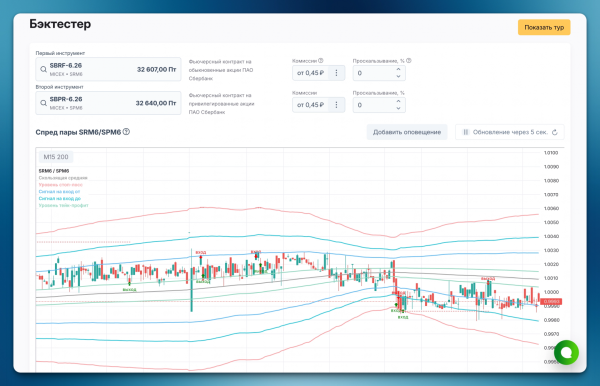Click the search icon in the SBRF-6.26 field
Screen dimensions: 600x386
point(43,69)
